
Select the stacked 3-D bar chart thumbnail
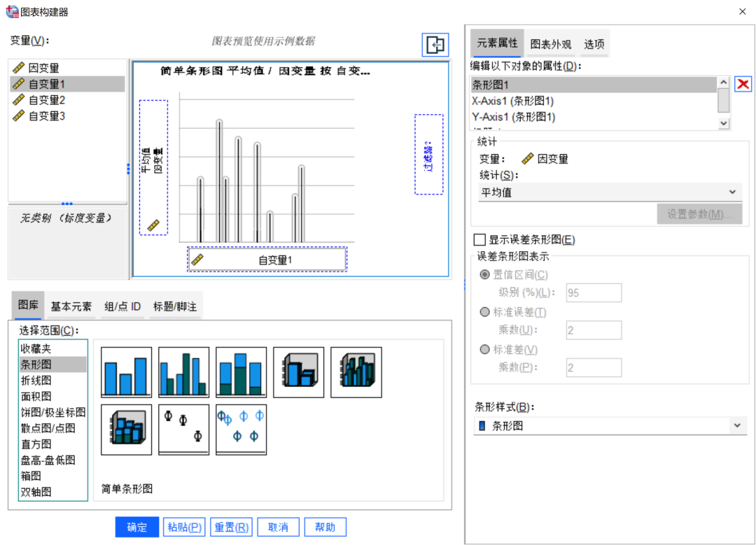click(126, 430)
